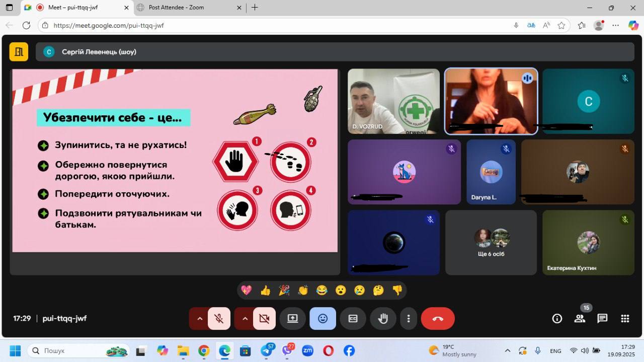This screenshot has height=362, width=644.
Task: Click the browser address bar URL
Action: point(109,25)
